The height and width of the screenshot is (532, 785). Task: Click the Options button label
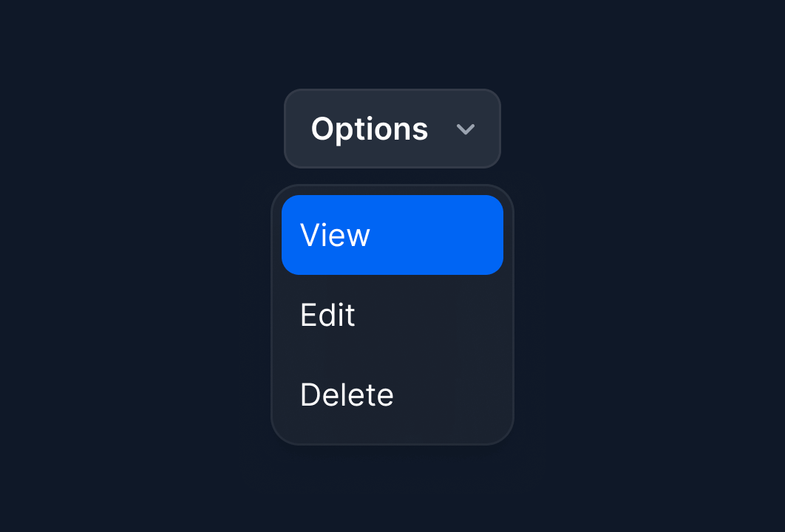pos(370,129)
